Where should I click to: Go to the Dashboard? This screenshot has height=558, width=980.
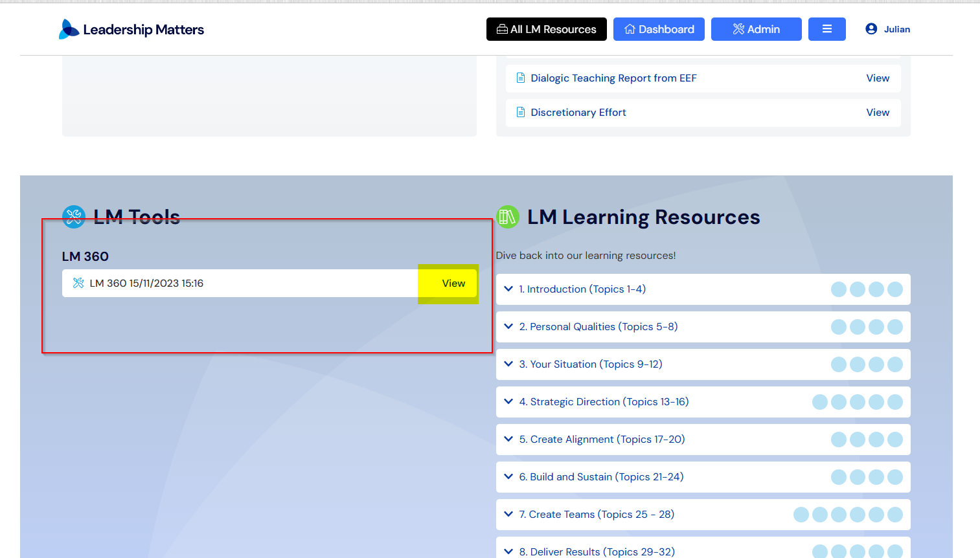click(659, 29)
